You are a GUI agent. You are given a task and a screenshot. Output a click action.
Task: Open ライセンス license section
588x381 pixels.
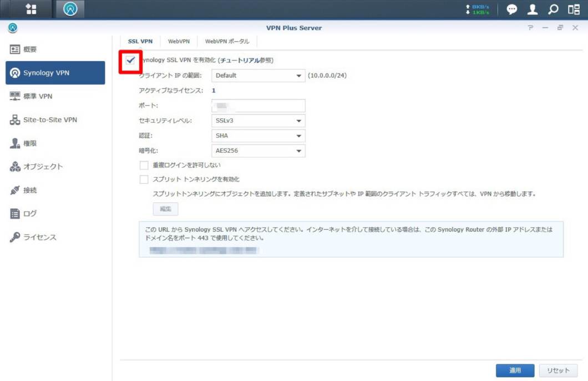[x=55, y=237]
